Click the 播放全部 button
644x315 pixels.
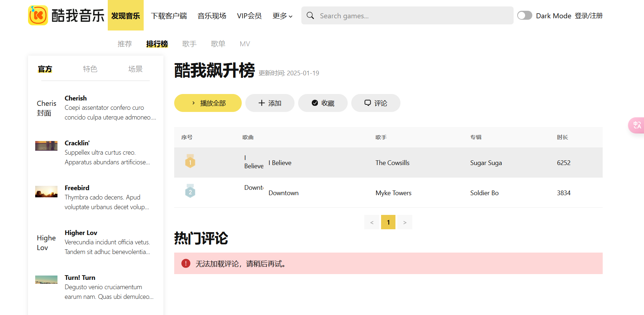pos(208,103)
